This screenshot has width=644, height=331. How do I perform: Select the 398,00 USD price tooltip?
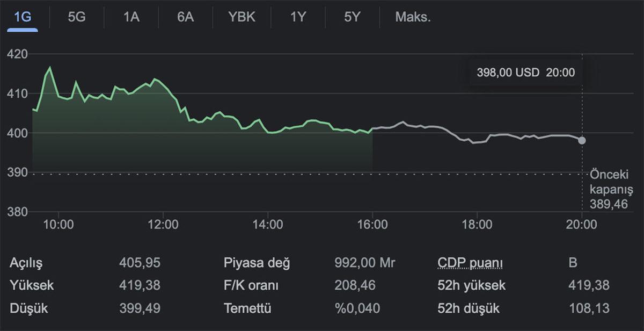coord(525,72)
